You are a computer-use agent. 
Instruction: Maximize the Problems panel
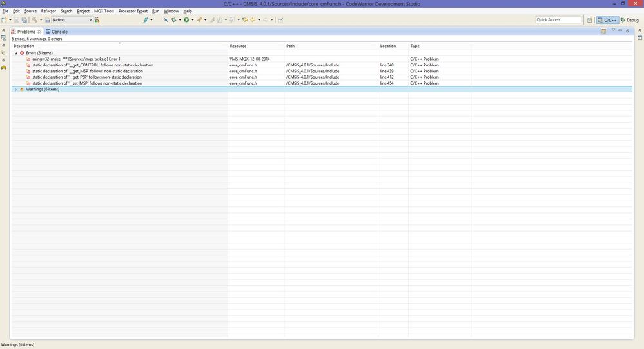pos(628,31)
